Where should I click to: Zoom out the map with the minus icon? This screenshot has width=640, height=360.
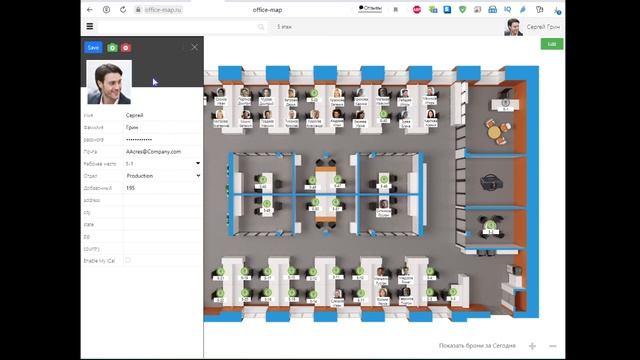553,346
